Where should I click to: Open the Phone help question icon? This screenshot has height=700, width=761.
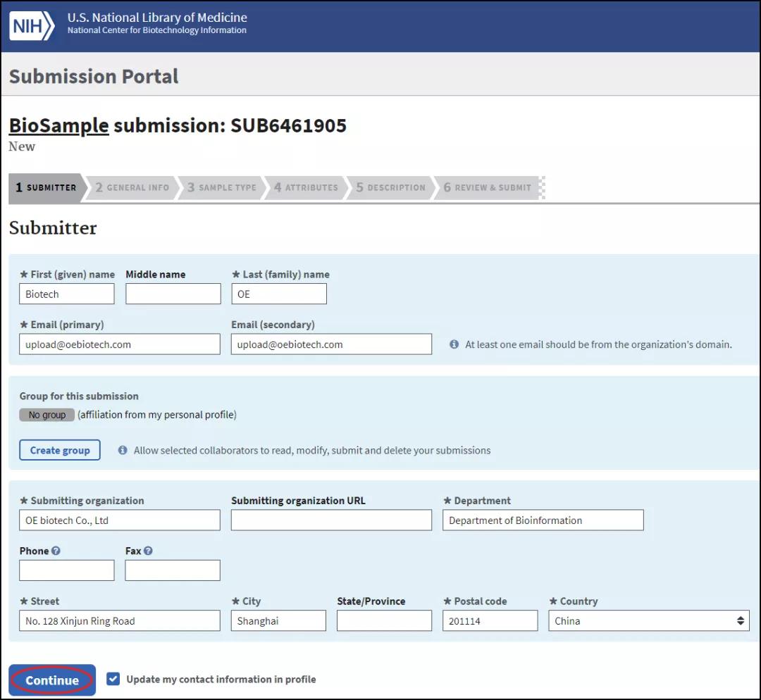56,551
